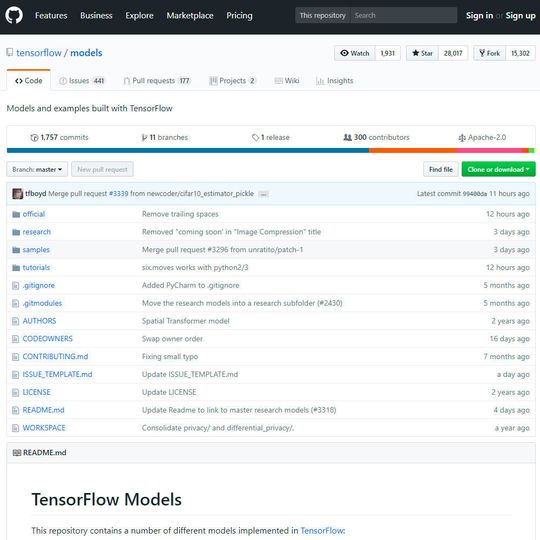Open commit message 'Remove trailing spaces'

click(x=180, y=214)
